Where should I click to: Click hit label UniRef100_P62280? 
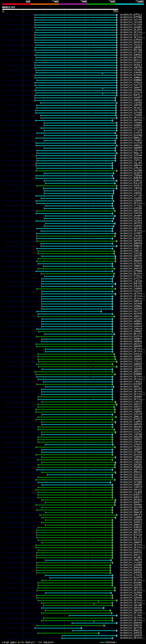(x=131, y=319)
